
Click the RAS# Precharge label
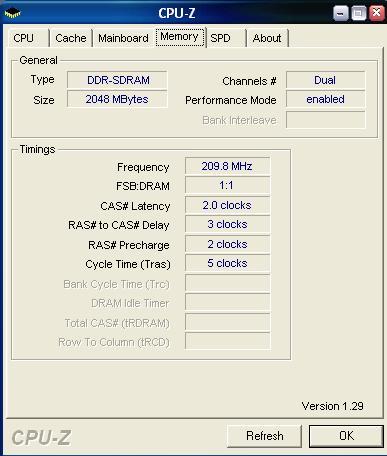(129, 245)
